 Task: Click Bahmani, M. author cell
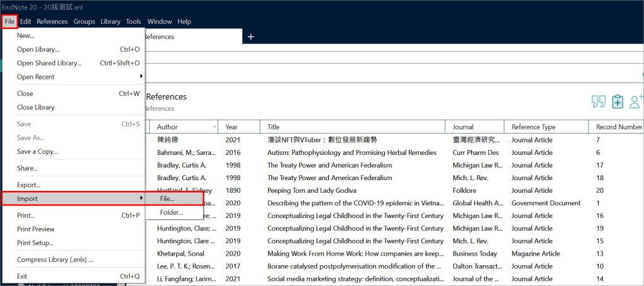pos(186,152)
